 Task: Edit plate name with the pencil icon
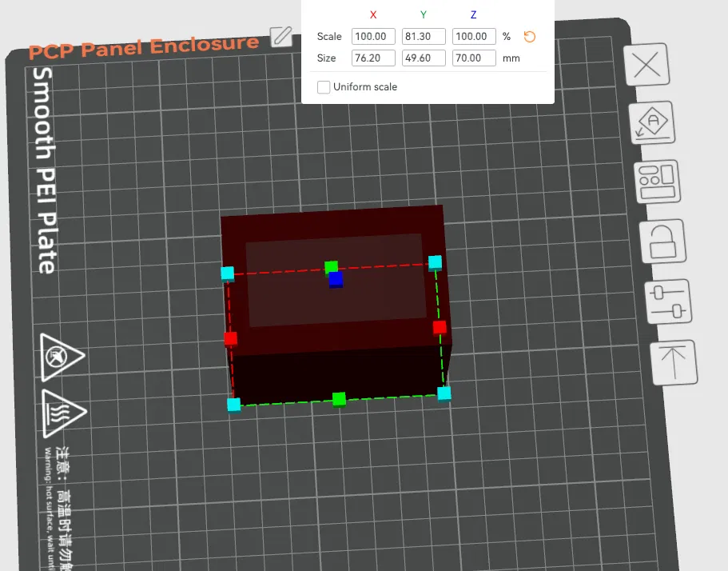[x=281, y=36]
